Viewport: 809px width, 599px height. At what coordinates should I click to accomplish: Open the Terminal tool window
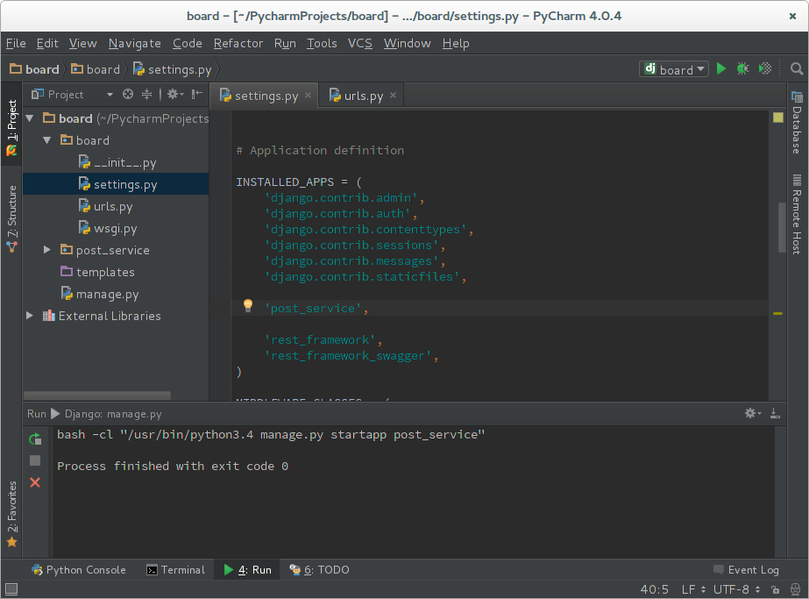click(176, 570)
